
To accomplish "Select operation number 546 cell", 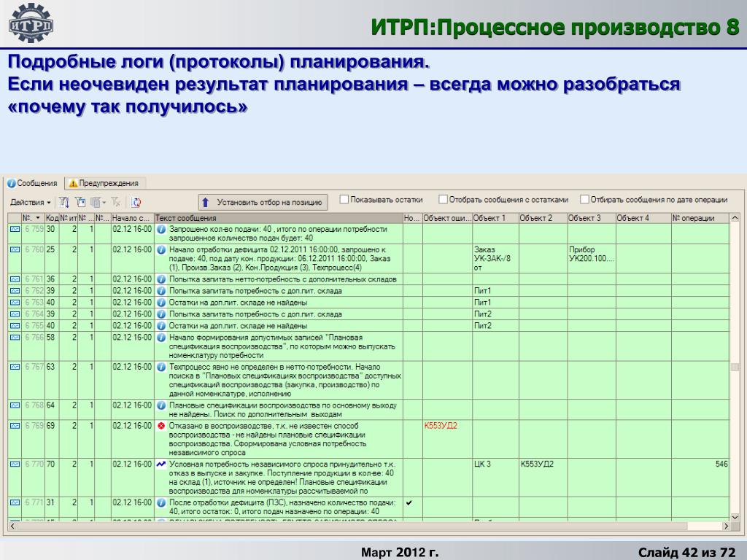I will 700,477.
